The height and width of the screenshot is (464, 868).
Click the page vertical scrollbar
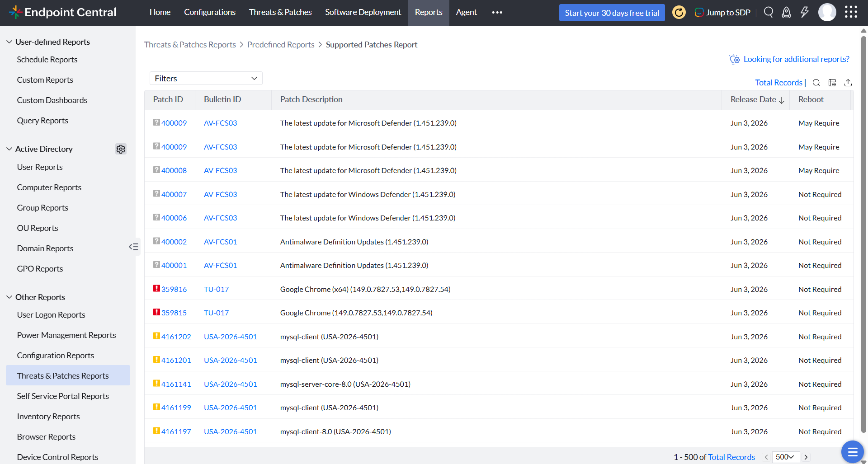(863, 235)
